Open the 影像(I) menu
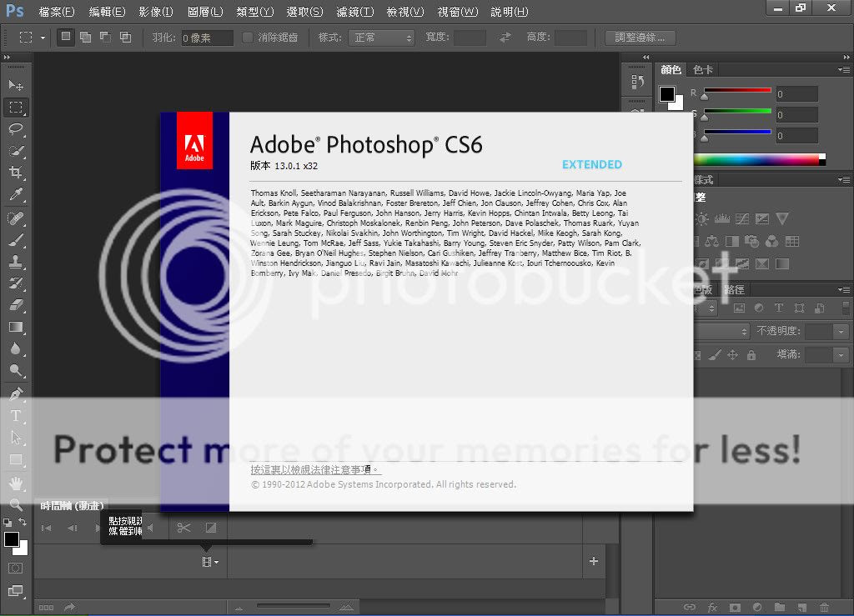This screenshot has height=616, width=854. [x=156, y=12]
